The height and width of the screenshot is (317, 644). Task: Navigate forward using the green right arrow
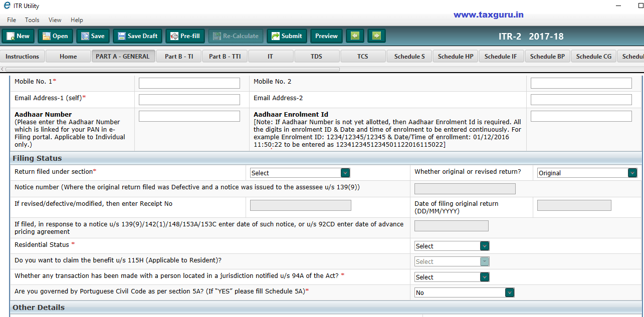point(376,36)
